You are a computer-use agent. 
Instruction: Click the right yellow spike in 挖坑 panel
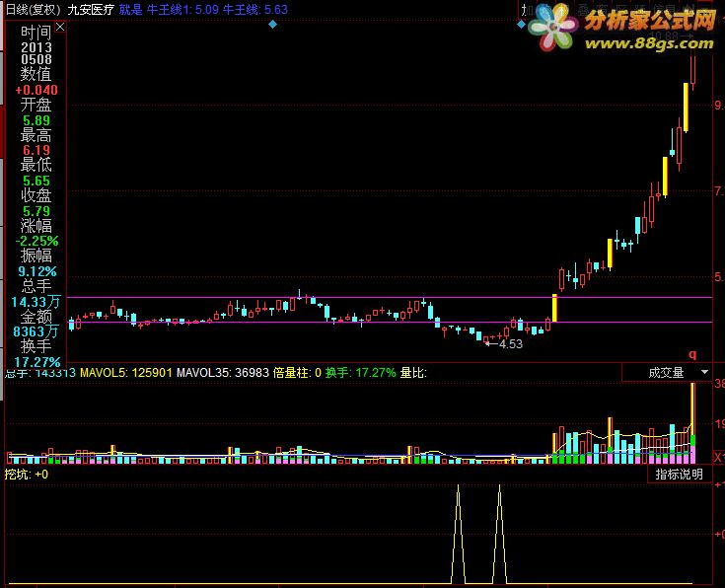pyautogui.click(x=499, y=534)
